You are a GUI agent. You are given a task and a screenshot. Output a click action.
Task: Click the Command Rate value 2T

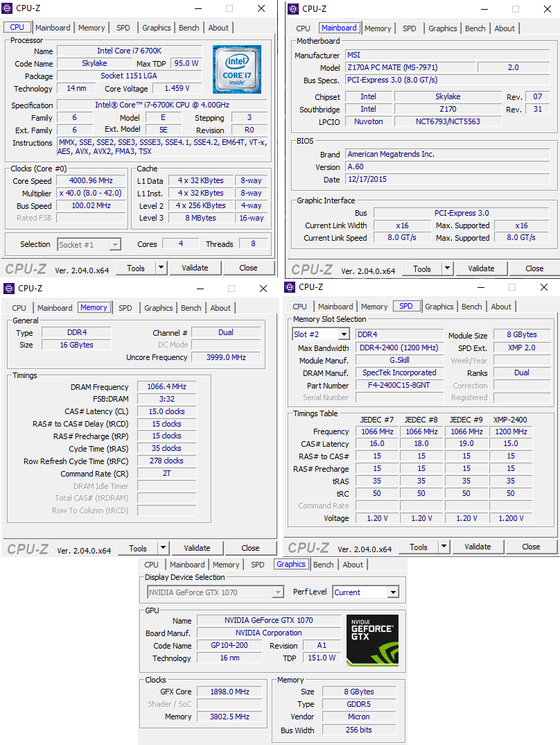click(x=166, y=473)
